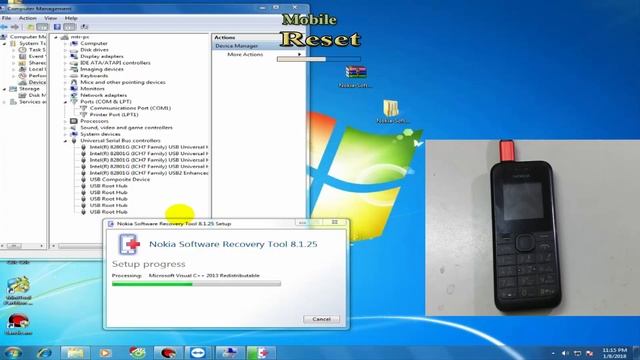Expand the Disk drives node arrow
The image size is (640, 360).
coord(65,50)
